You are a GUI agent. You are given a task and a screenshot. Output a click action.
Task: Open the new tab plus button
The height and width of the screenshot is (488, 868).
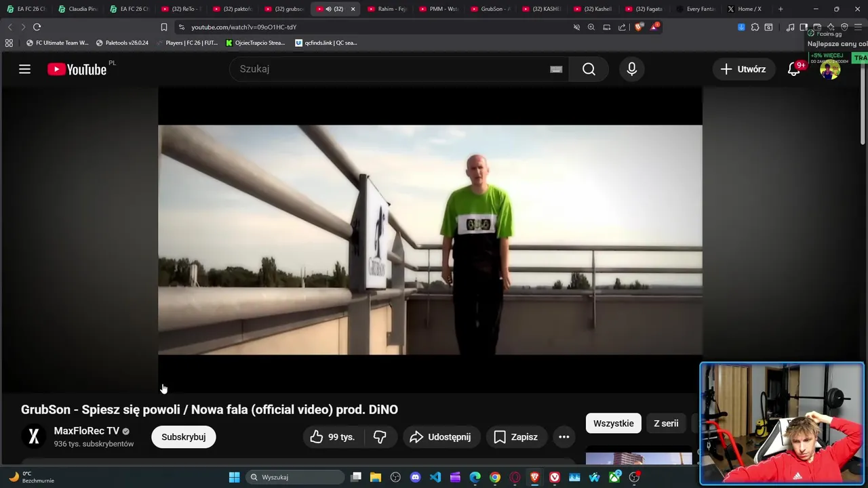point(781,9)
